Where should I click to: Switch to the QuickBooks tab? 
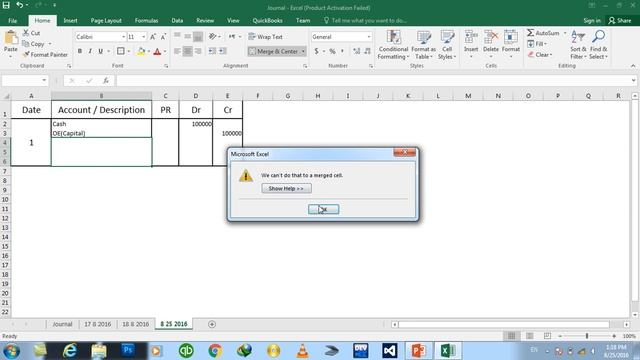pos(267,20)
